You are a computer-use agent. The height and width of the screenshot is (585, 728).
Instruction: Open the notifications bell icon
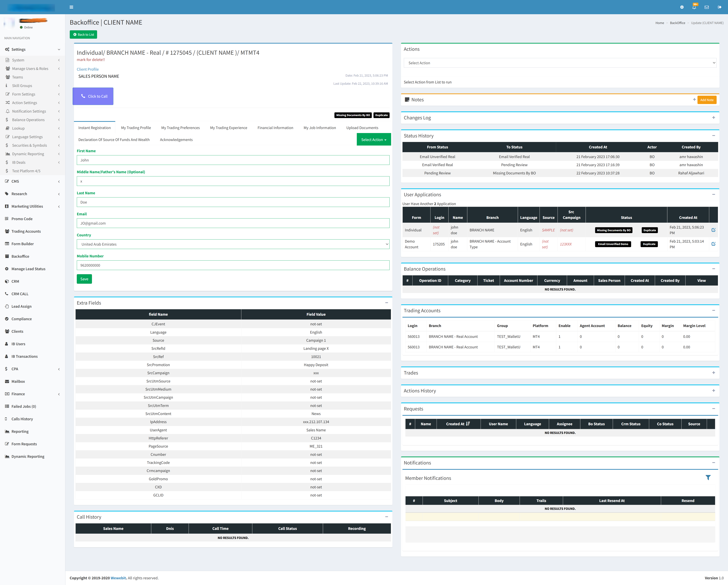694,7
